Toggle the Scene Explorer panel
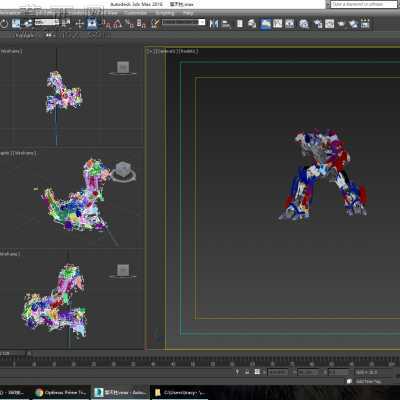The image size is (400, 400). tap(240, 24)
